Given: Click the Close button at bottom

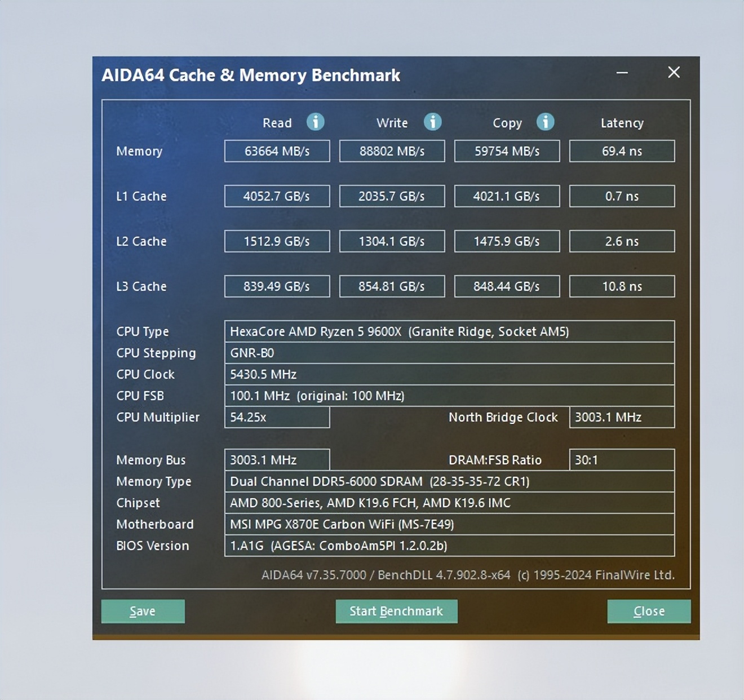Looking at the screenshot, I should (x=649, y=611).
